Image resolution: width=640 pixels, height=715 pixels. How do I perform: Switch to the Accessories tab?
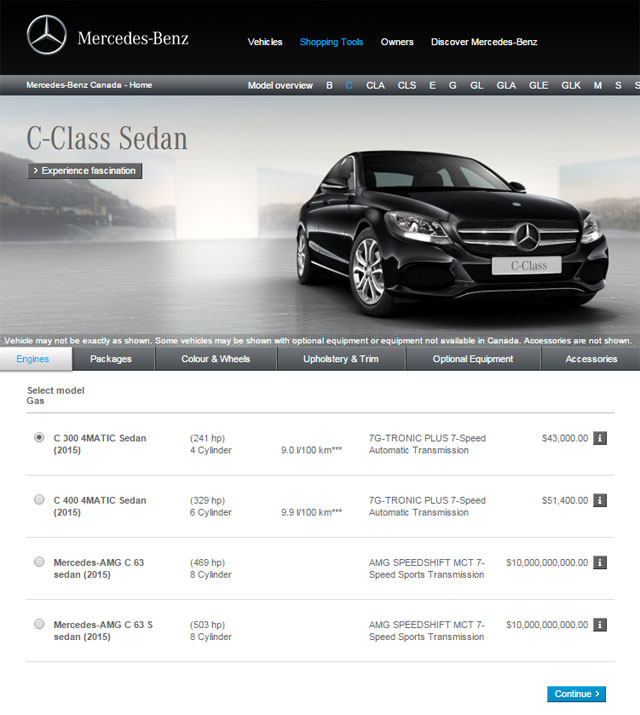pyautogui.click(x=591, y=359)
